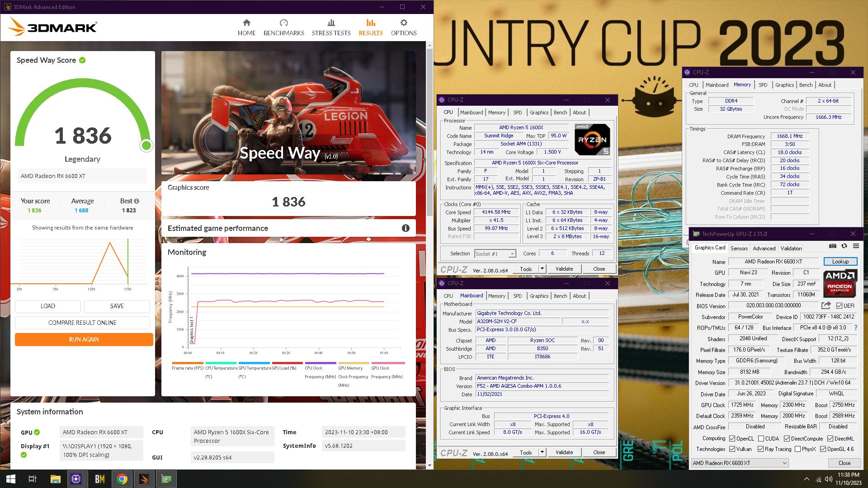Toggle the DirectCompute checkbox in GPU-Z
The image size is (868, 488).
pyautogui.click(x=787, y=439)
